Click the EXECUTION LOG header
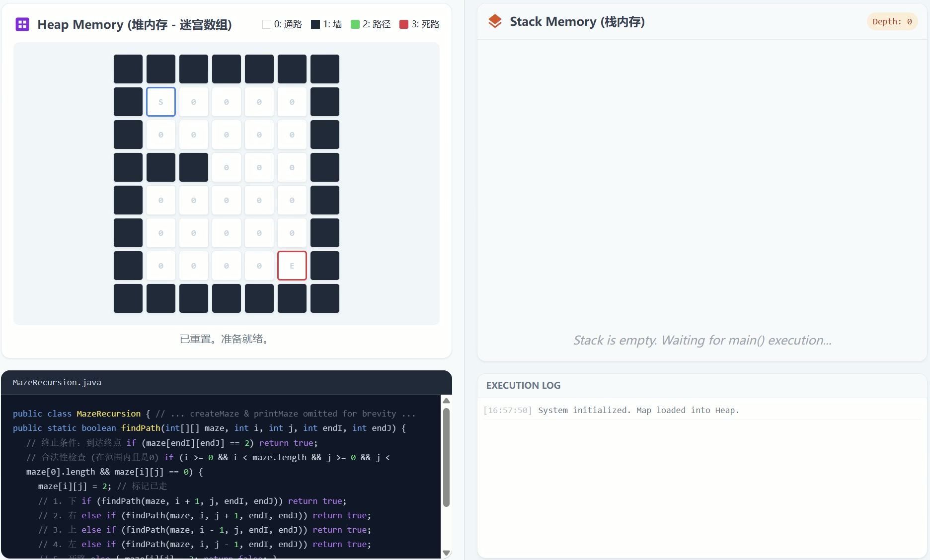Screen dimensions: 930x560 tap(523, 385)
